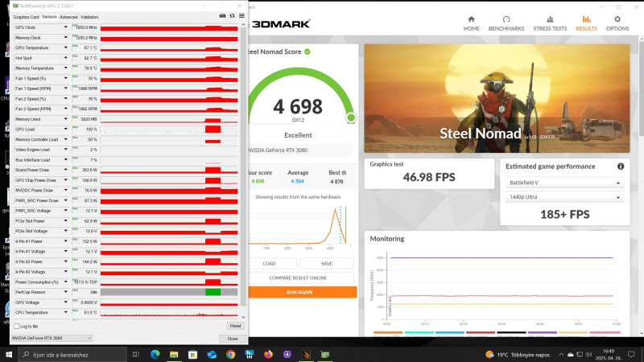Open the Windows Start button

(x=8, y=354)
